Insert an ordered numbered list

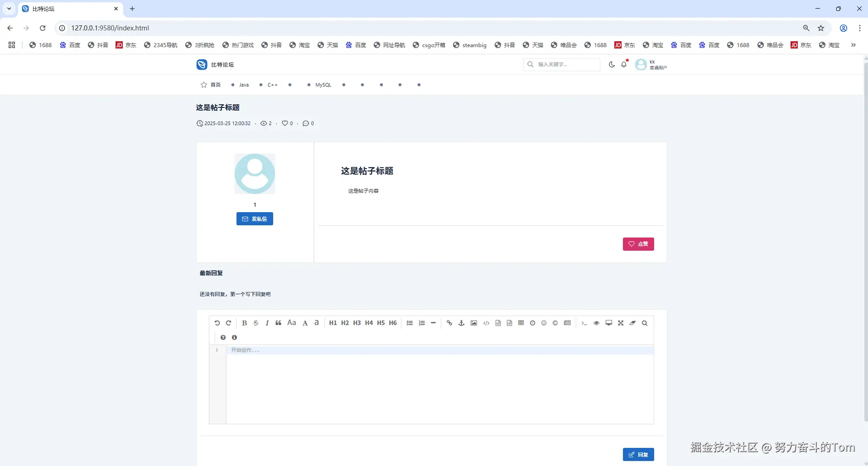(x=422, y=323)
